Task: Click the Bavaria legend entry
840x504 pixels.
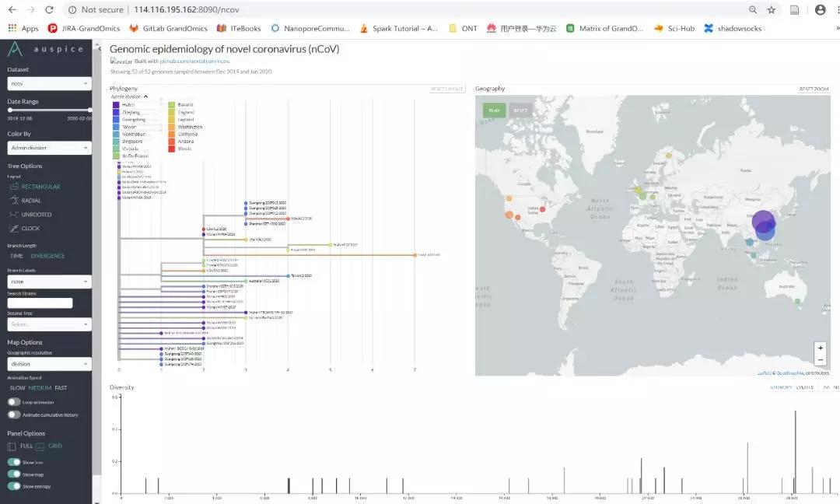Action: point(181,105)
